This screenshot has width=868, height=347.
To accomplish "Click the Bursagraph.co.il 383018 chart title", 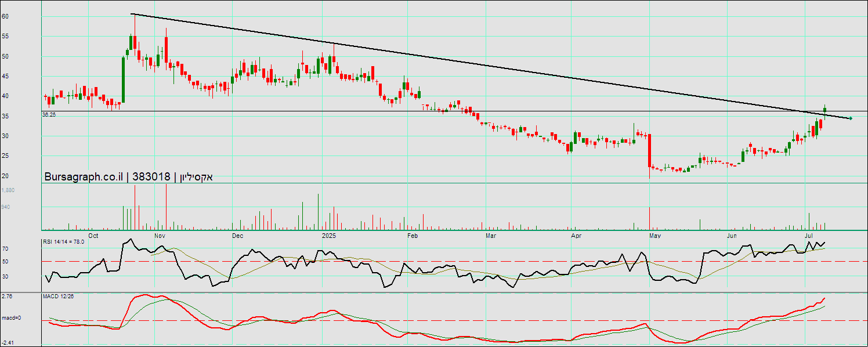I will (129, 177).
